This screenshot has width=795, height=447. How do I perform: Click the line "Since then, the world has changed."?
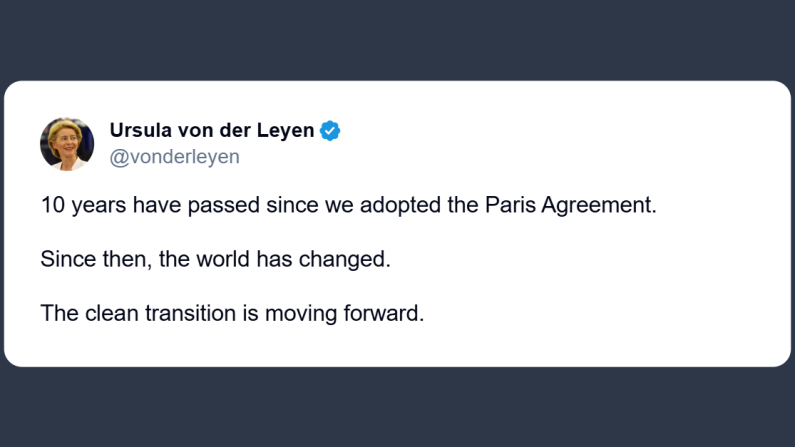pyautogui.click(x=215, y=259)
